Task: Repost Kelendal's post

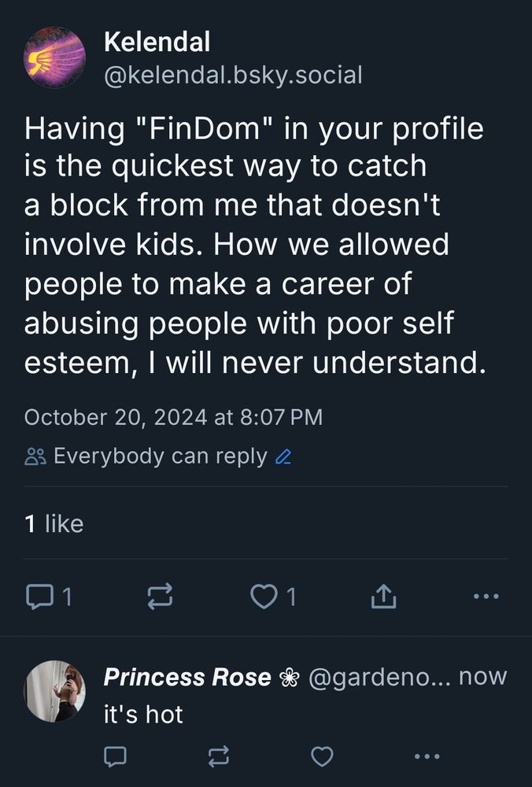Action: point(161,598)
